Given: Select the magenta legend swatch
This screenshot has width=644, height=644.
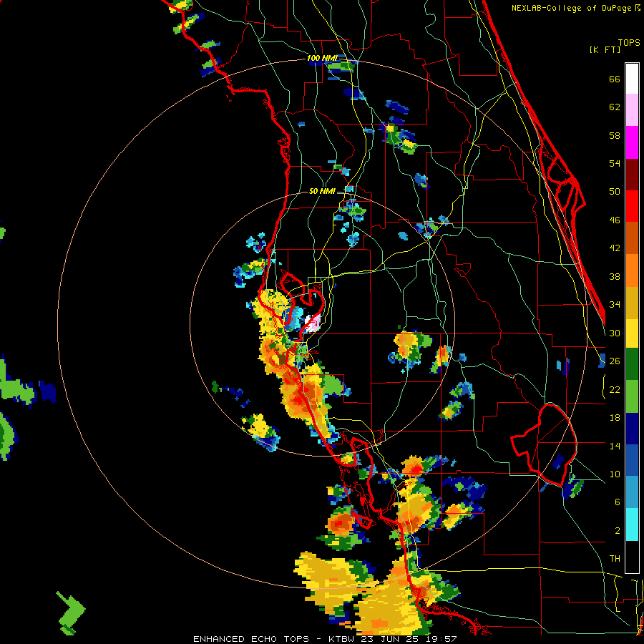Looking at the screenshot, I should tap(632, 142).
